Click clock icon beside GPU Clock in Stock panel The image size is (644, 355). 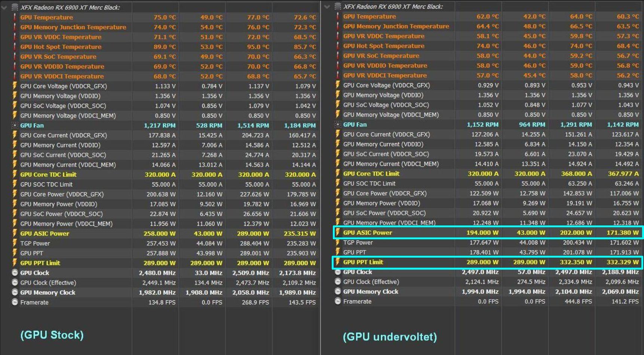click(15, 273)
